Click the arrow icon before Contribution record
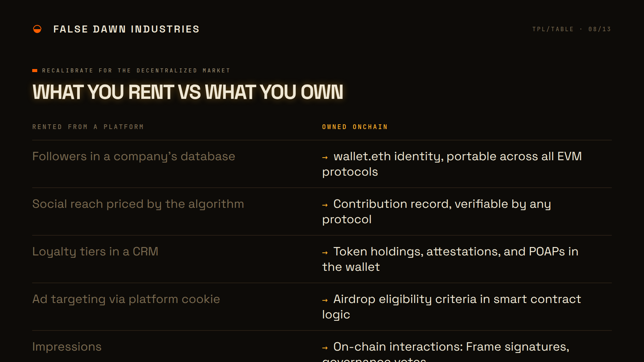Image resolution: width=644 pixels, height=362 pixels. 325,205
